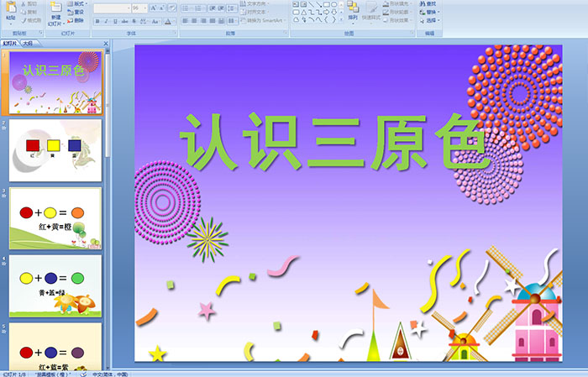
Task: Reset the slide with 重设
Action: 76,12
